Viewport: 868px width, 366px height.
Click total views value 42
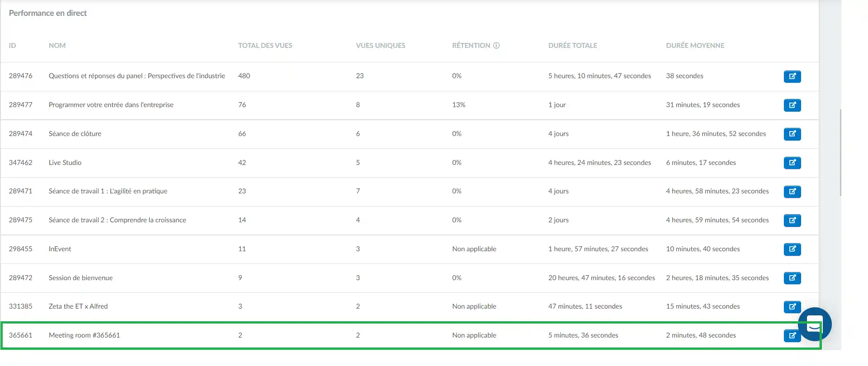(242, 163)
